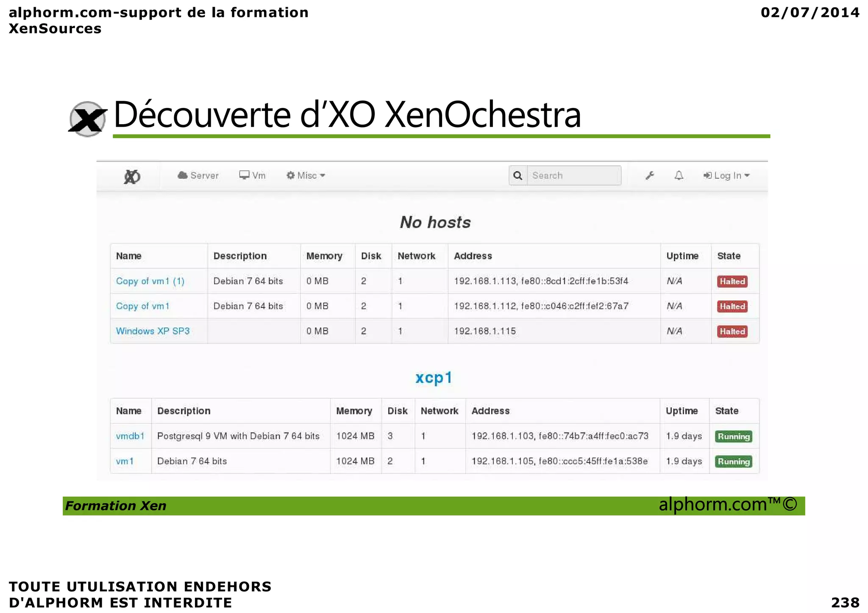Open the vmdb1 VM link
This screenshot has width=868, height=613.
(130, 436)
